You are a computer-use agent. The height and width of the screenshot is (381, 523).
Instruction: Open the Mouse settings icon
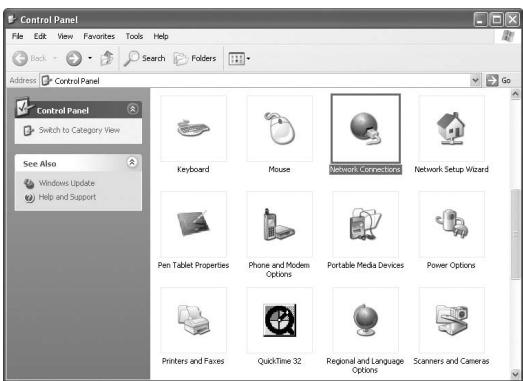coord(280,128)
